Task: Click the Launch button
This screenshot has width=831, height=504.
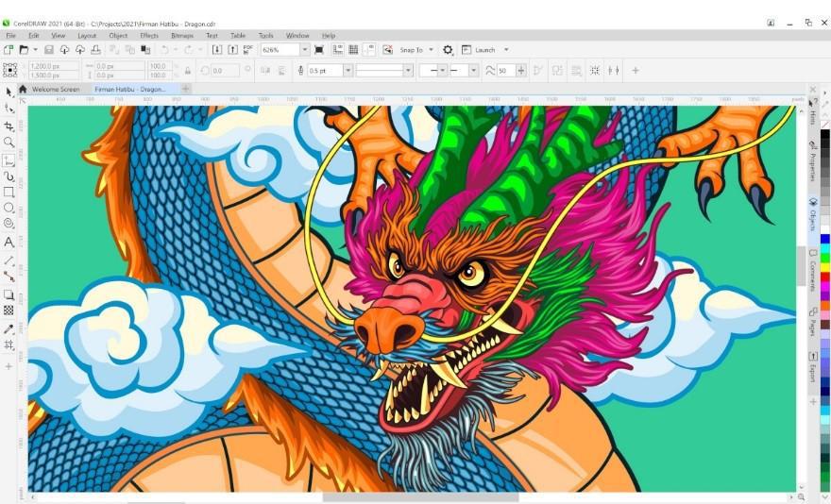Action: 479,50
